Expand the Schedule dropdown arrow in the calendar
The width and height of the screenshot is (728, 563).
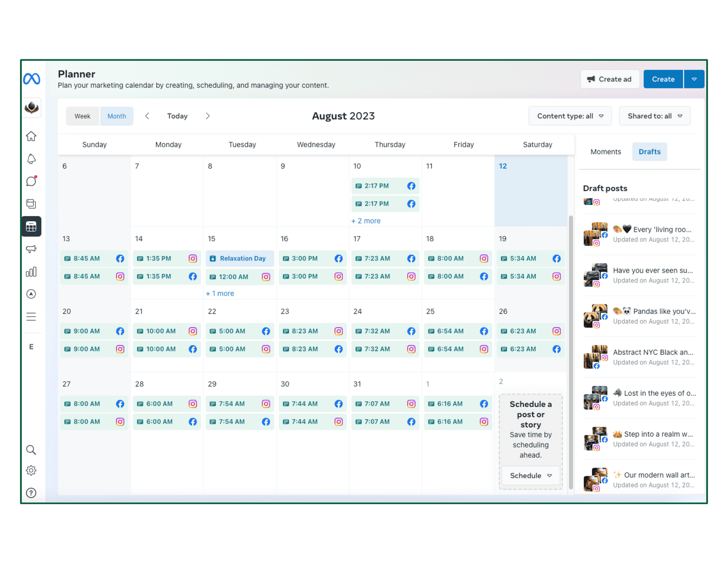pyautogui.click(x=549, y=475)
